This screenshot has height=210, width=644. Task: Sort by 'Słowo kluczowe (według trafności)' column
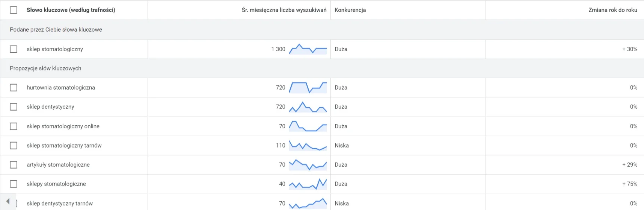coord(71,10)
